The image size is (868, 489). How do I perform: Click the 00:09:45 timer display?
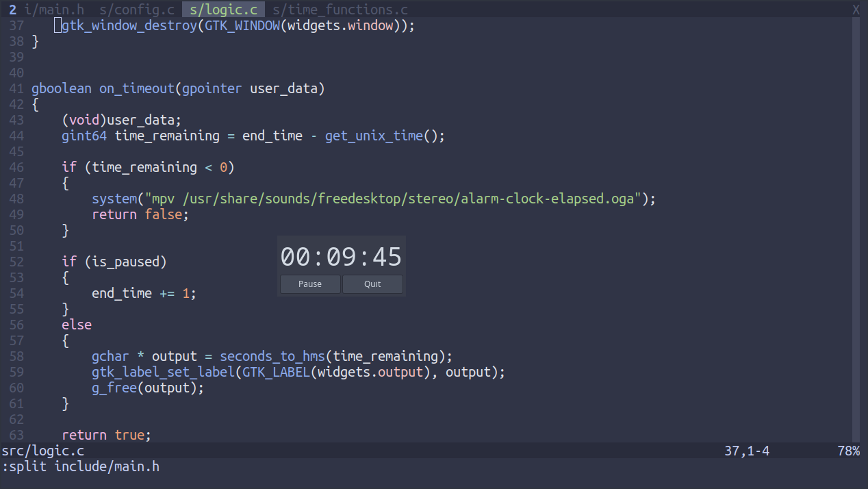click(341, 257)
